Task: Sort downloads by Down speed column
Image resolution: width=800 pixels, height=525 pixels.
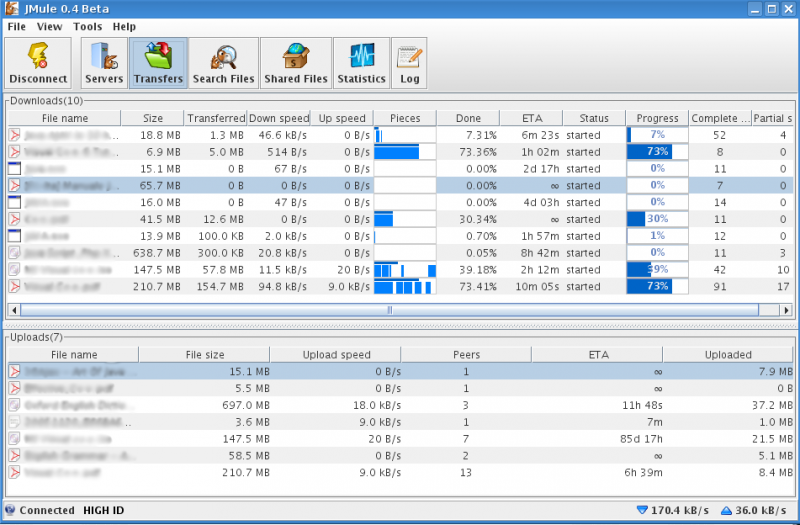Action: [279, 118]
